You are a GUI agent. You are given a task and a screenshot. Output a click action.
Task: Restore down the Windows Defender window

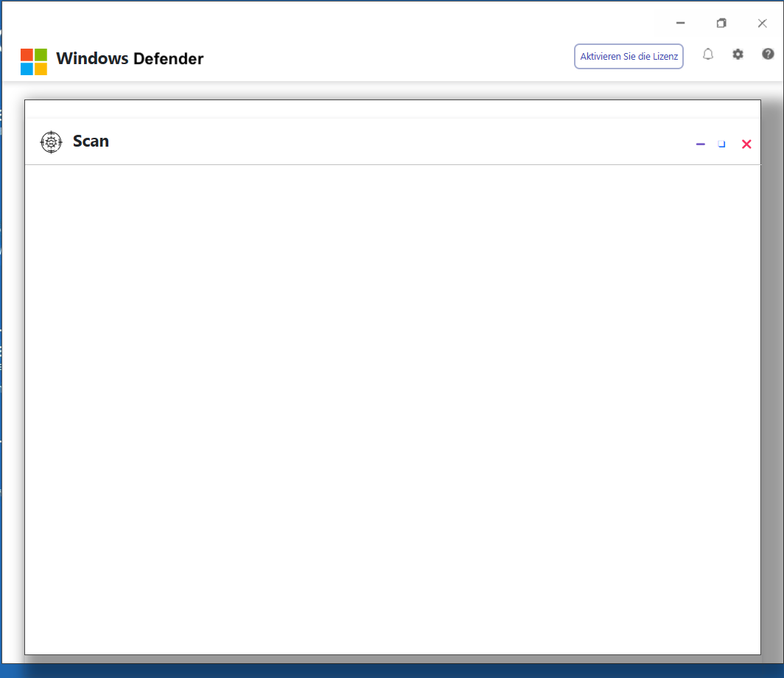(721, 23)
